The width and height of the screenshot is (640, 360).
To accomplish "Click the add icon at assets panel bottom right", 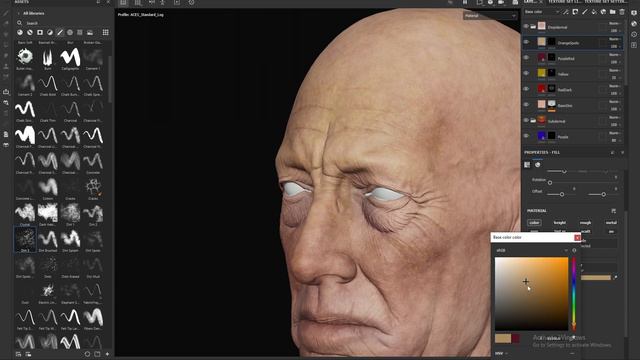I will tap(107, 354).
